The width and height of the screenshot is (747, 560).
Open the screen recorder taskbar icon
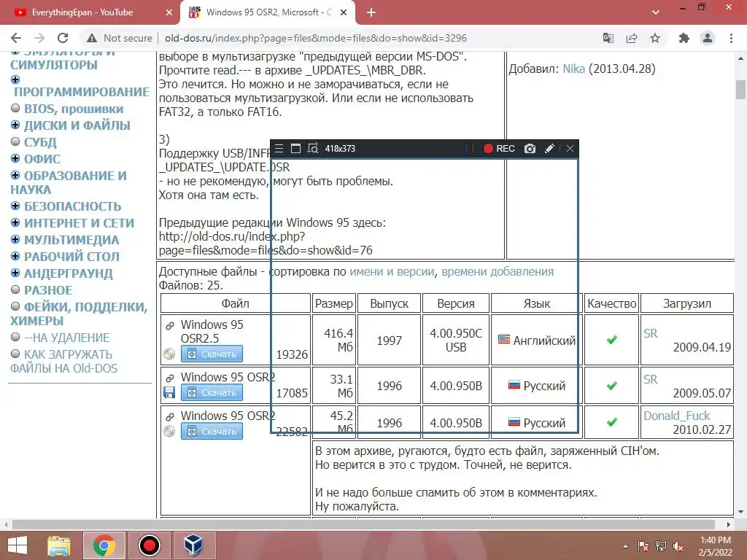[150, 545]
